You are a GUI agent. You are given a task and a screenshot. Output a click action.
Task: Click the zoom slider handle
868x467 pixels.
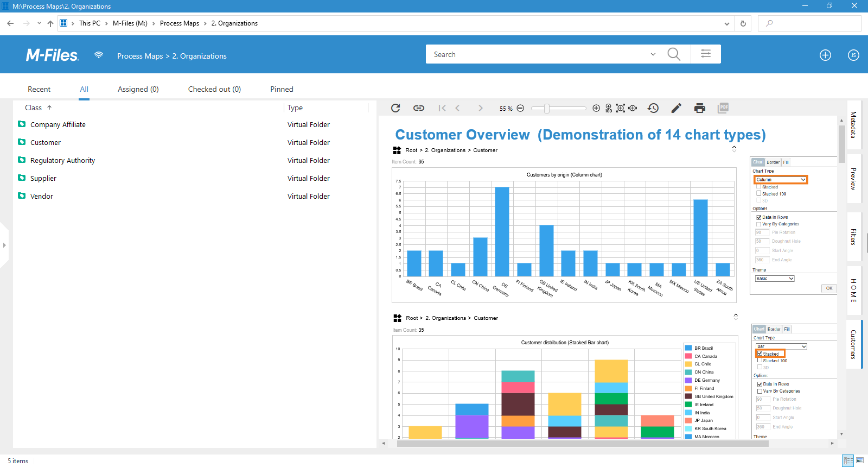pyautogui.click(x=547, y=108)
